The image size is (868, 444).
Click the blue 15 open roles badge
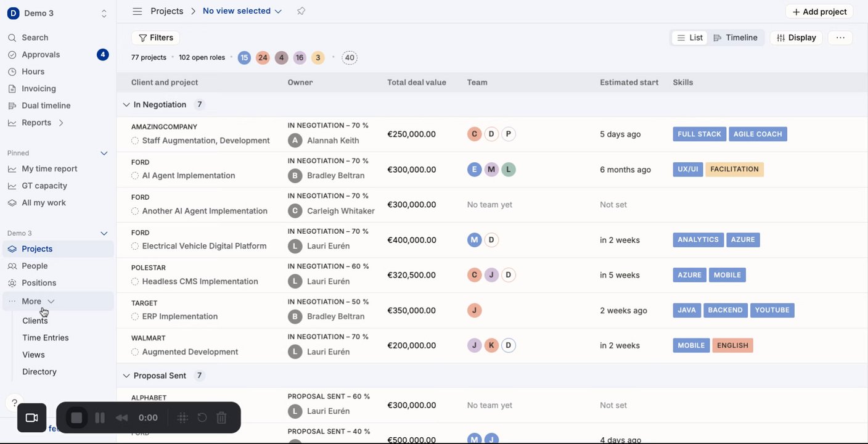pos(244,58)
